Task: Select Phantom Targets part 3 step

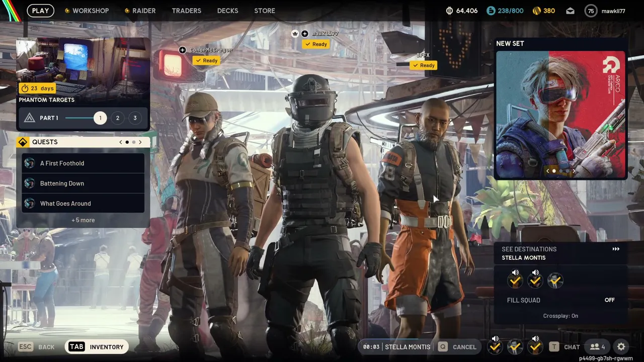Action: tap(135, 118)
